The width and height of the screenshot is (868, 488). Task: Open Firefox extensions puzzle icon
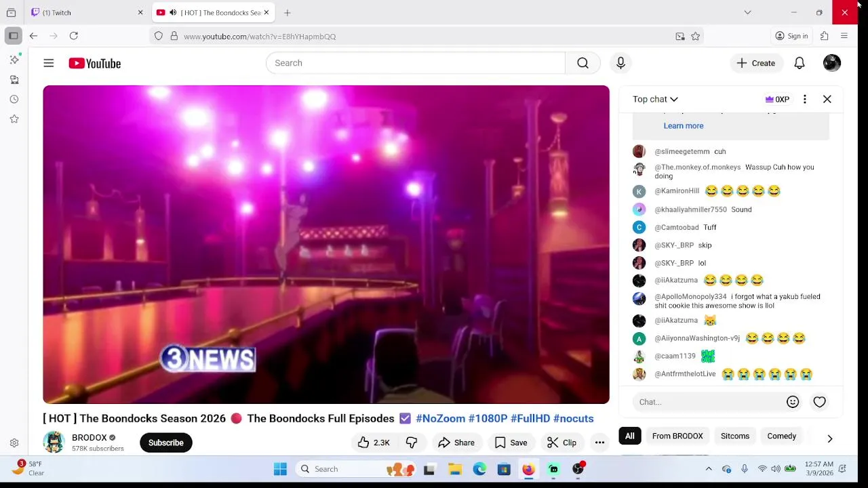(825, 36)
